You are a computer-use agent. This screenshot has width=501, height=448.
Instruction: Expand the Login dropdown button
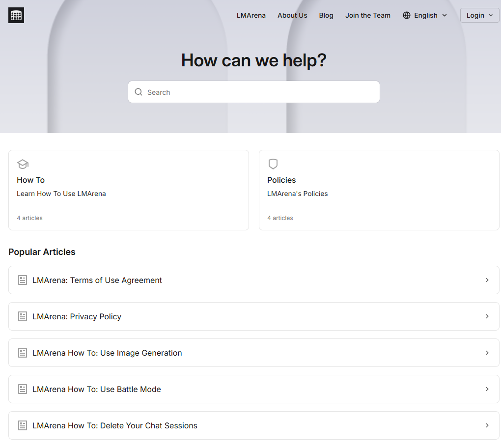pos(479,15)
